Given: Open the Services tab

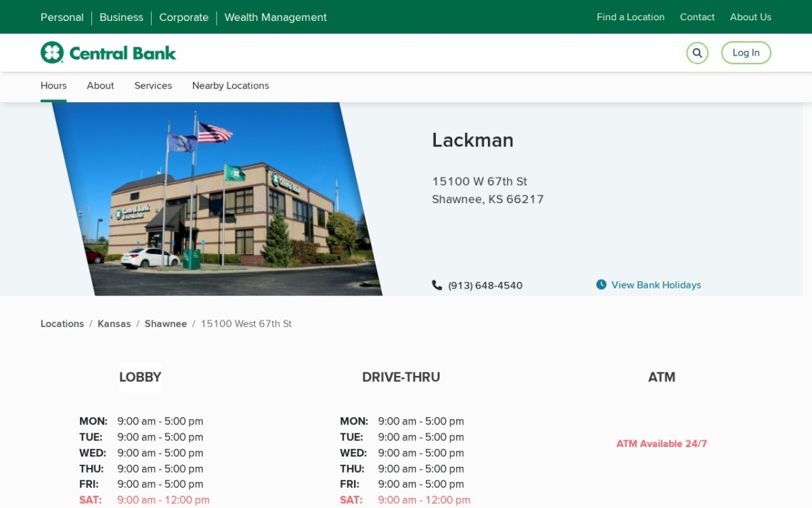Looking at the screenshot, I should (153, 86).
